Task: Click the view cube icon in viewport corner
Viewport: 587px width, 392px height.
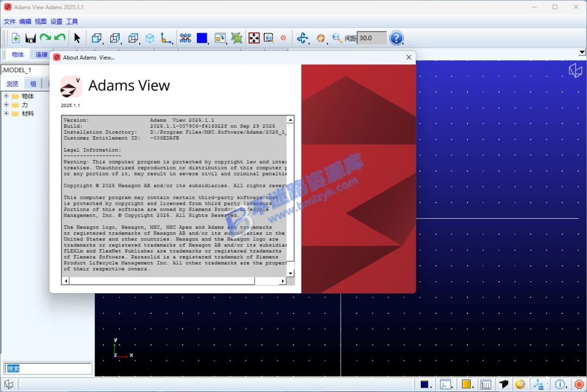Action: tap(576, 70)
